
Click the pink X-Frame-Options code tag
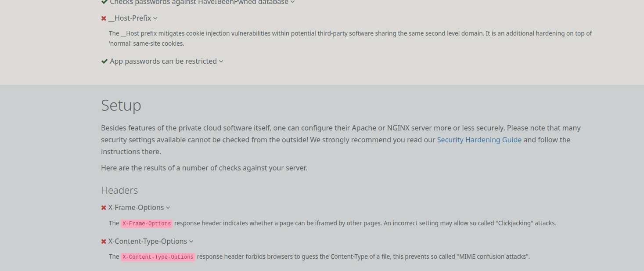(x=147, y=224)
